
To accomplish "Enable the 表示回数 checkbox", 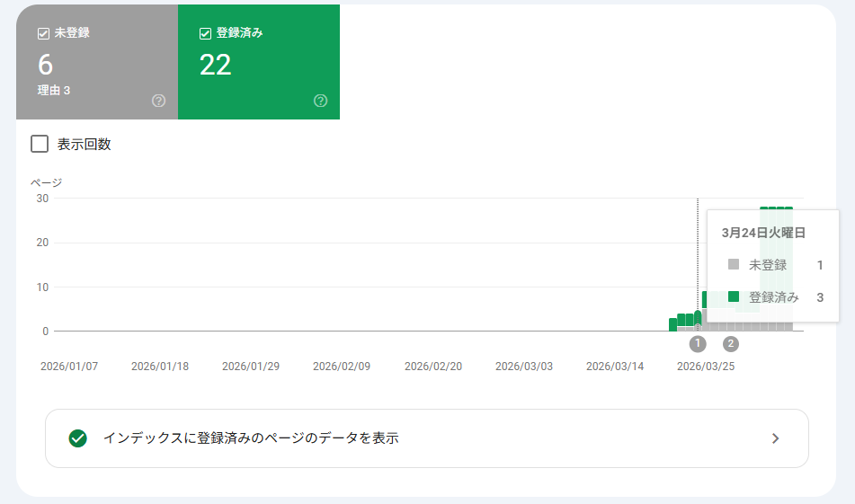I will click(40, 144).
